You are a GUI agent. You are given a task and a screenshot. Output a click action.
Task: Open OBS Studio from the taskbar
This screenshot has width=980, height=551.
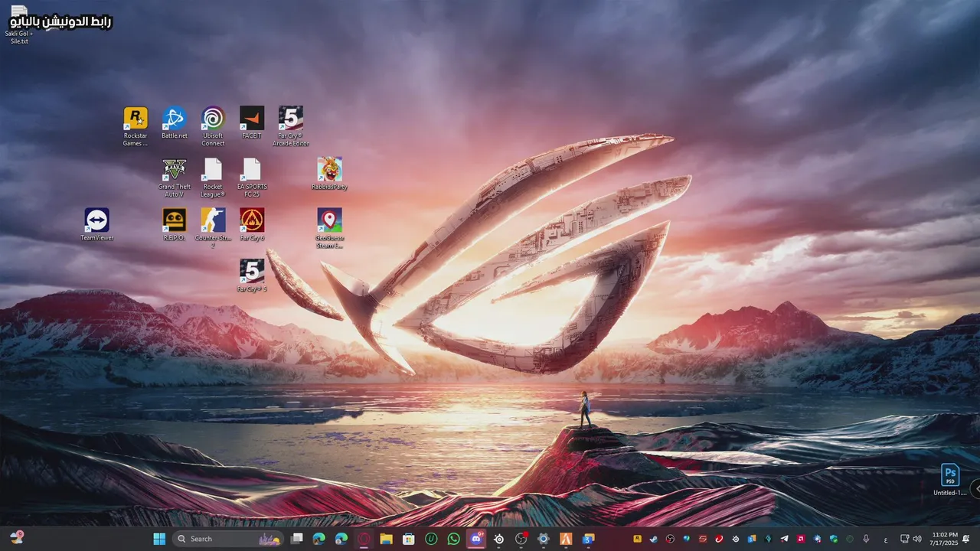(521, 539)
